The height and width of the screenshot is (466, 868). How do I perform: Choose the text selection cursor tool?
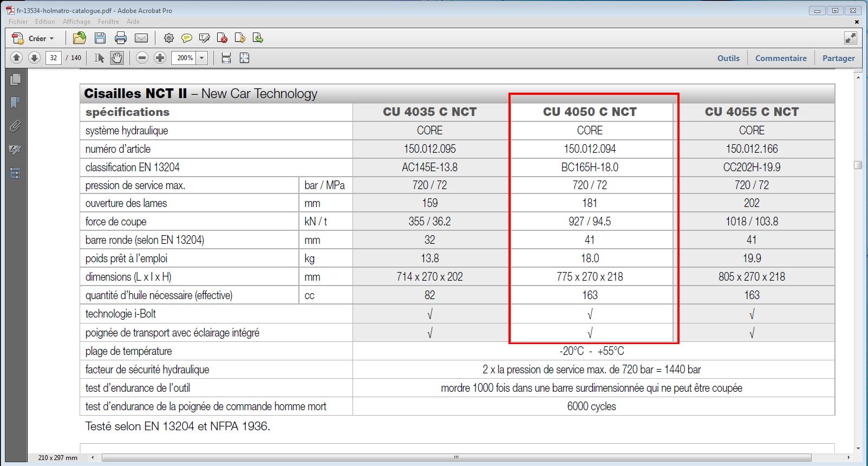(99, 57)
